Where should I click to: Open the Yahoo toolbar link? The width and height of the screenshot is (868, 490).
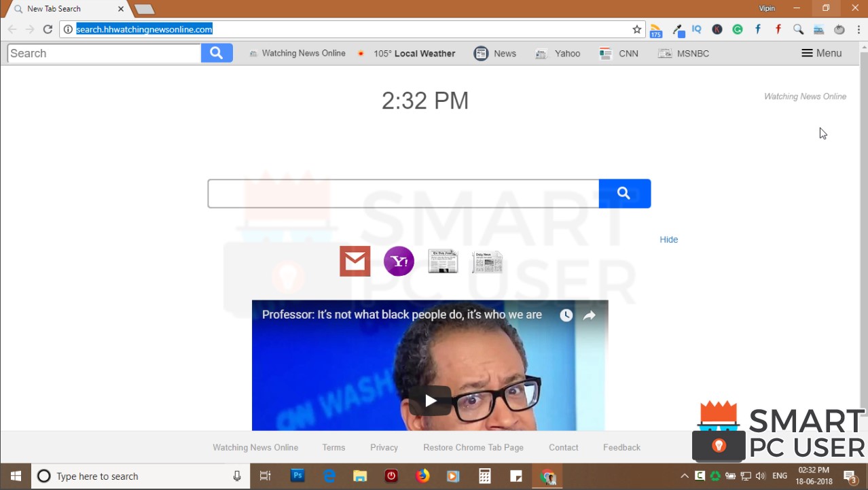[558, 53]
